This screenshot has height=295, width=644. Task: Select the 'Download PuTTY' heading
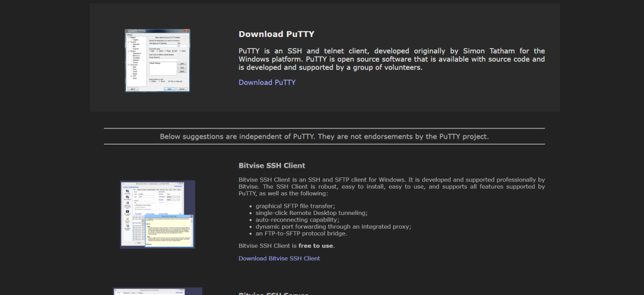(x=277, y=34)
